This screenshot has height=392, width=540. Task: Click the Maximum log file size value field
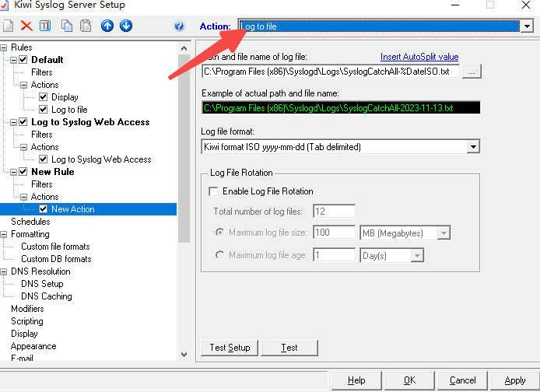(x=334, y=233)
